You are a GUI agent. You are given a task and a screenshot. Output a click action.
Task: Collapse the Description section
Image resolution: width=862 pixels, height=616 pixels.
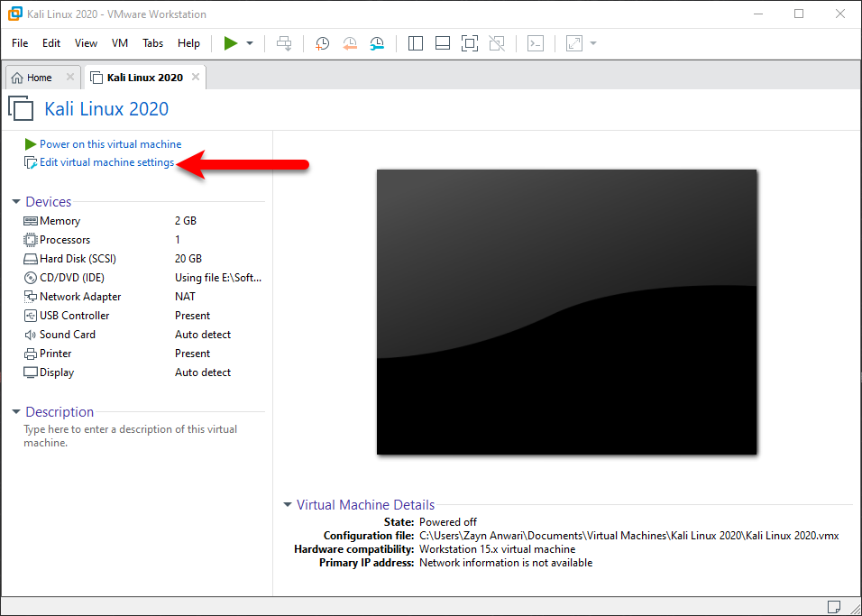click(x=16, y=411)
